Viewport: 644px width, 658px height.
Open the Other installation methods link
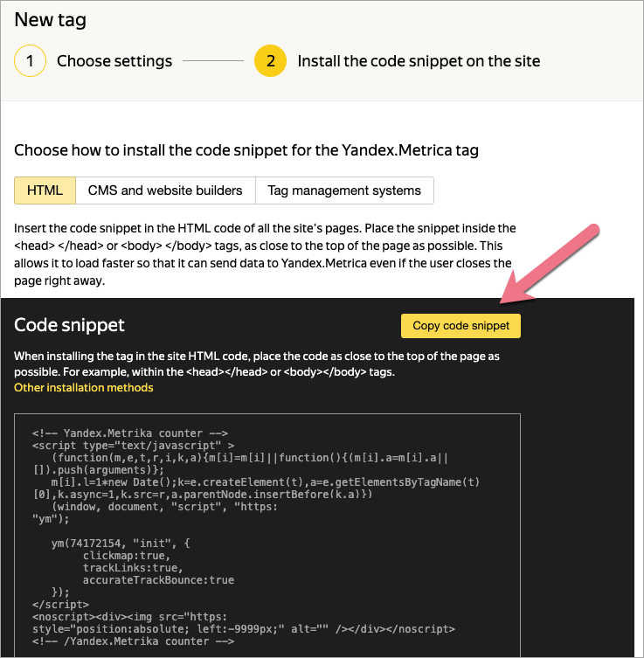[83, 387]
